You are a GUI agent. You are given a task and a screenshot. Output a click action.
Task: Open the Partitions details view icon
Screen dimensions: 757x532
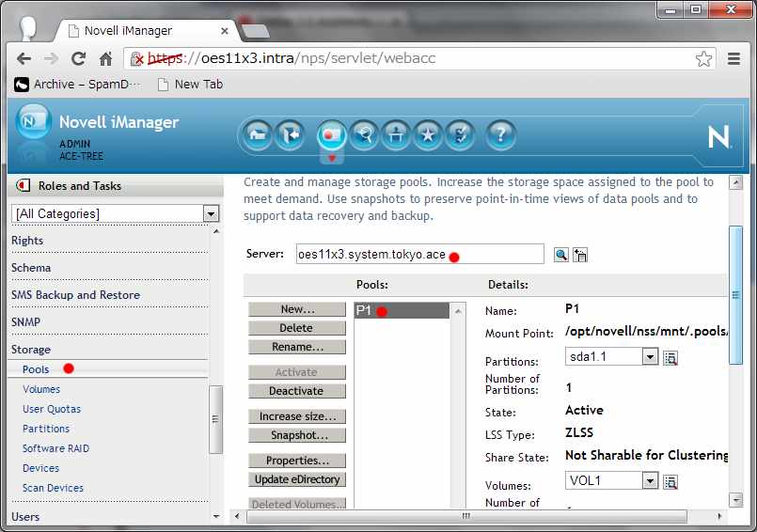coord(670,358)
